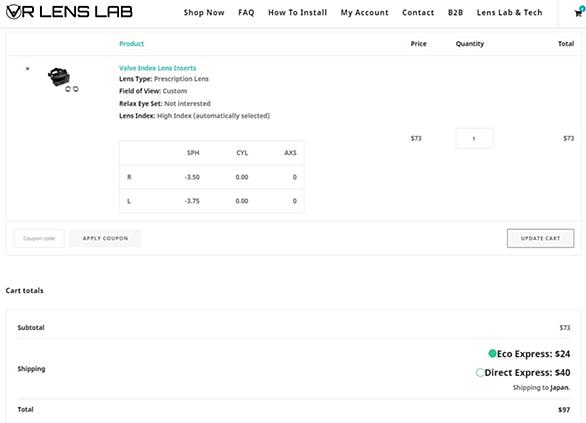This screenshot has width=586, height=423.
Task: Click the quantity input box
Action: (474, 138)
